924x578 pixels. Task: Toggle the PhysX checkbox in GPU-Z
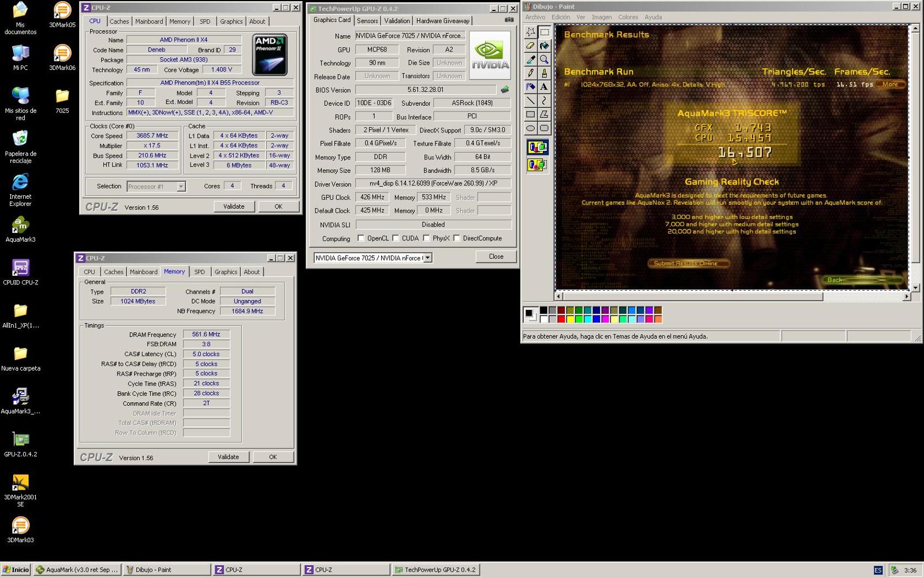click(x=426, y=238)
